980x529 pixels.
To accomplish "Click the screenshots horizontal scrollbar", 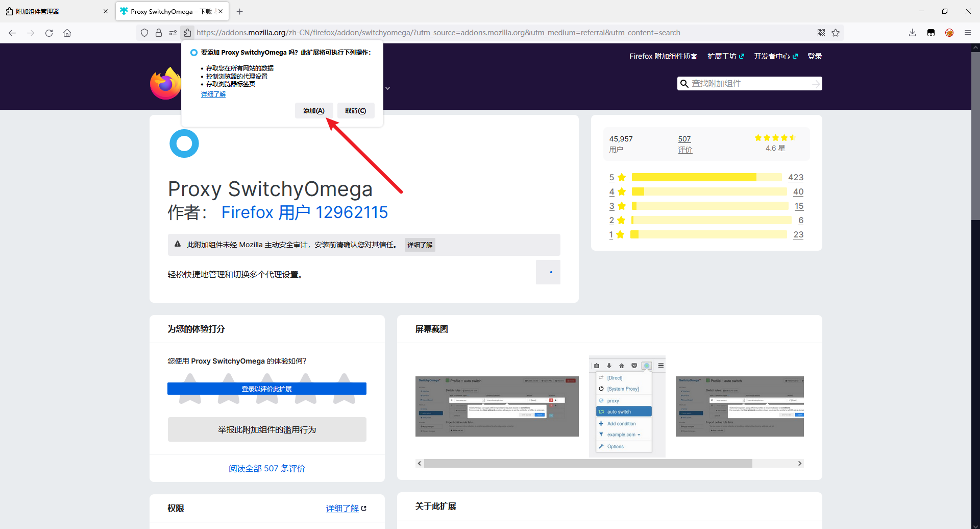I will point(588,463).
